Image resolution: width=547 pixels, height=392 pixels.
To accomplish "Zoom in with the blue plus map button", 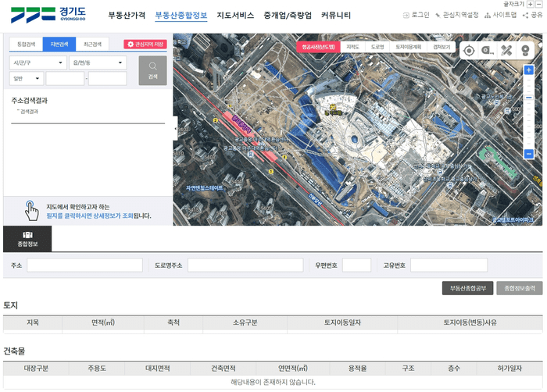I will click(x=529, y=69).
